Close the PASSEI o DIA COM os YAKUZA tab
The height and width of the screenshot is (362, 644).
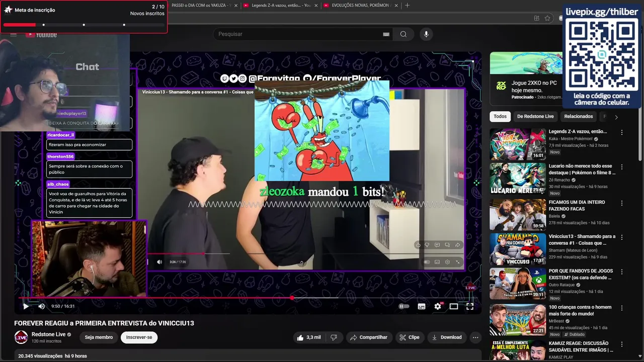pos(236,6)
